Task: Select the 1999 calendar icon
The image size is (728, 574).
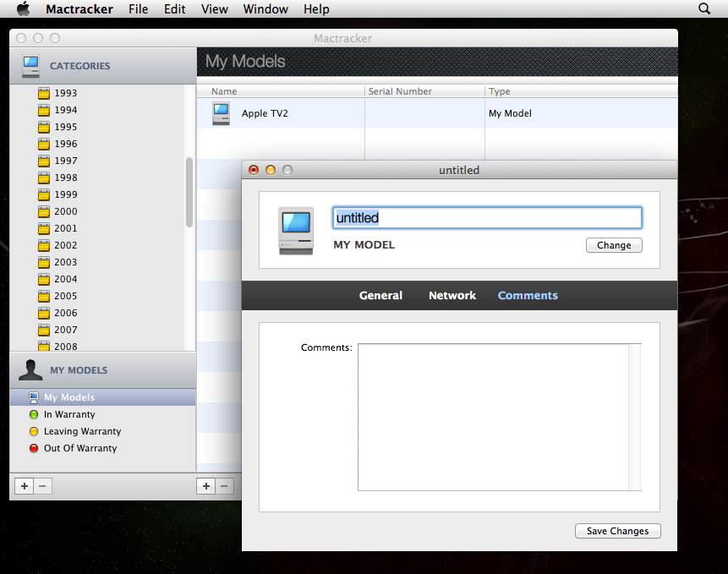Action: (x=44, y=195)
